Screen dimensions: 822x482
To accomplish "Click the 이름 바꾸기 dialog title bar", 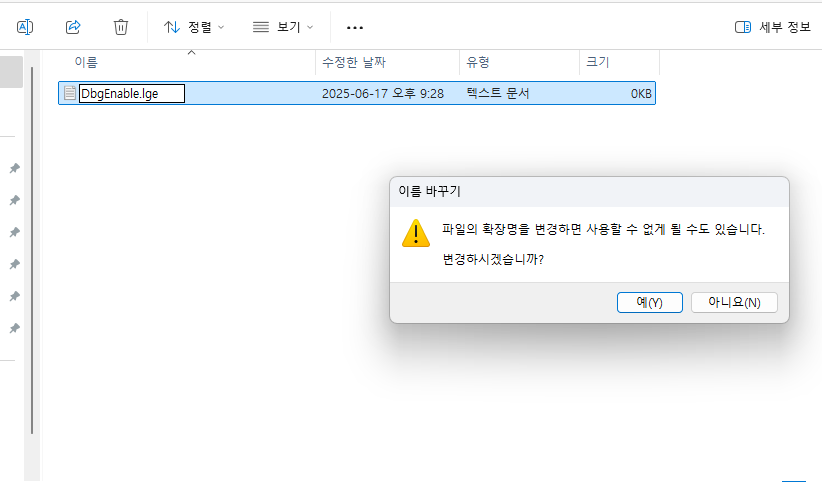I will coord(589,191).
